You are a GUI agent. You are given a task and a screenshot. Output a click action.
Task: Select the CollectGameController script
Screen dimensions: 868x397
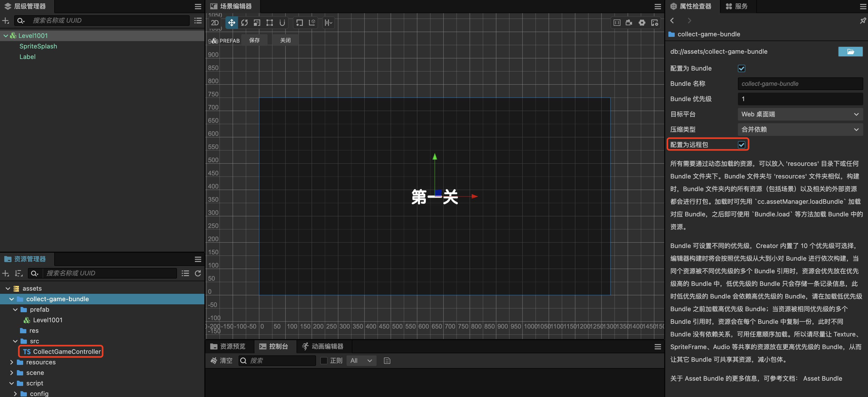pyautogui.click(x=66, y=351)
